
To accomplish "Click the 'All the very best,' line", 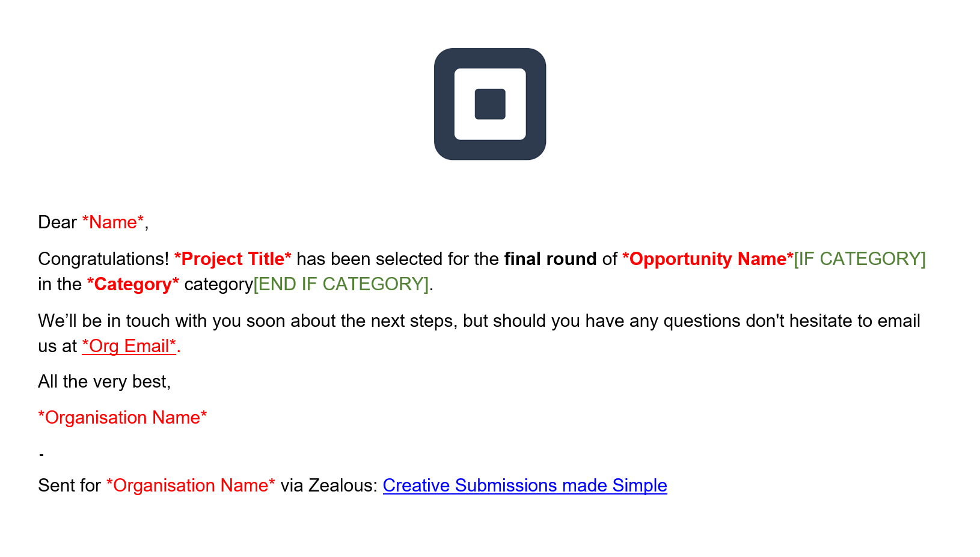I will [x=105, y=382].
